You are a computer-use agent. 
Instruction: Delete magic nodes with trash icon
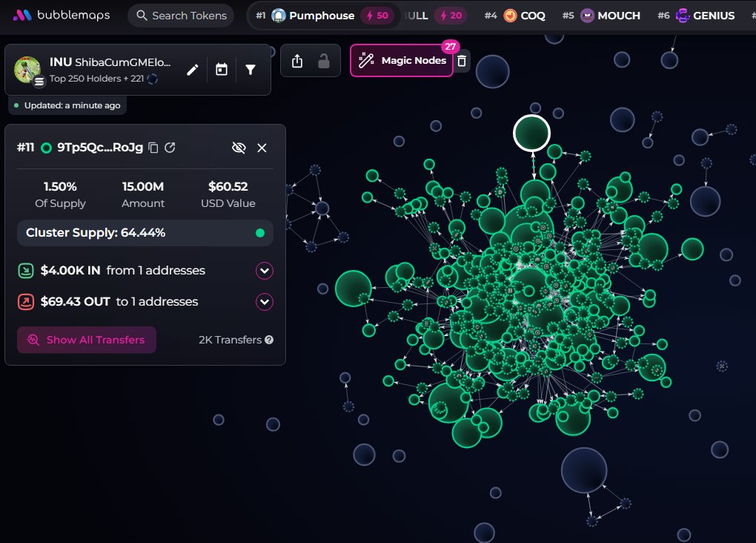point(462,61)
